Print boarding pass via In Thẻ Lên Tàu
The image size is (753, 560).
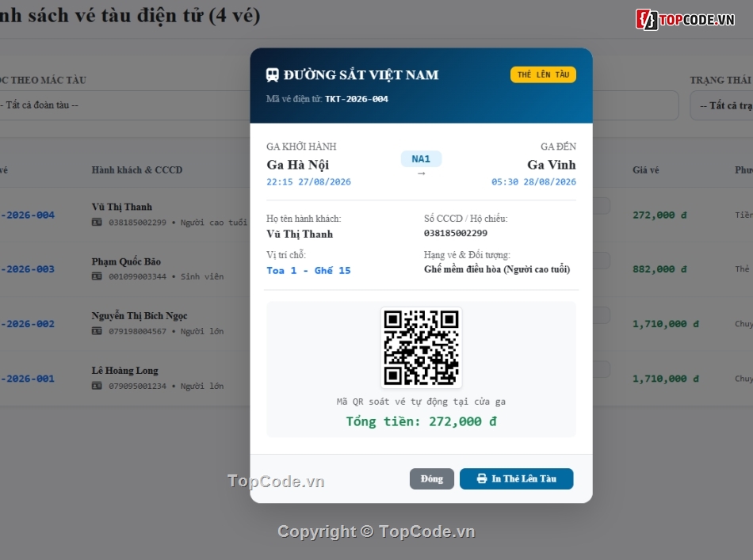click(516, 479)
